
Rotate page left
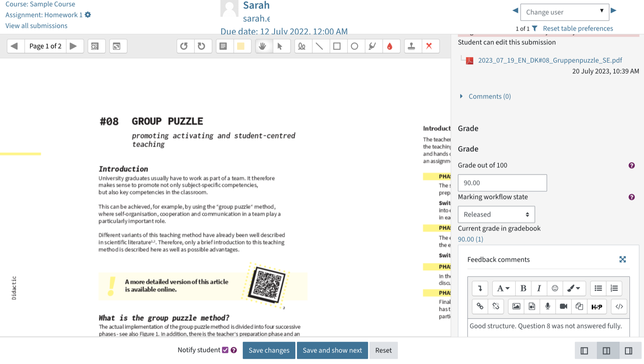(184, 46)
